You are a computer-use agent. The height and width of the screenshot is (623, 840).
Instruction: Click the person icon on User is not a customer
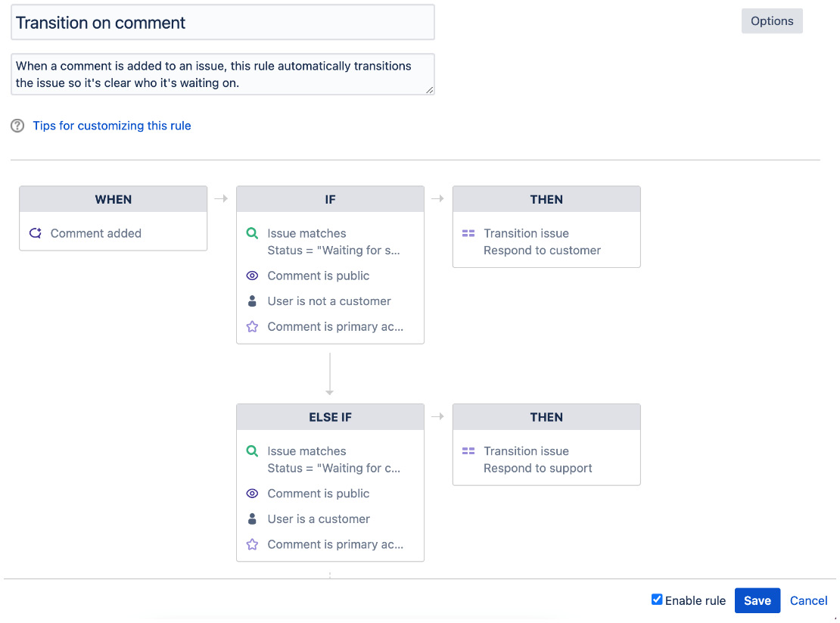252,301
